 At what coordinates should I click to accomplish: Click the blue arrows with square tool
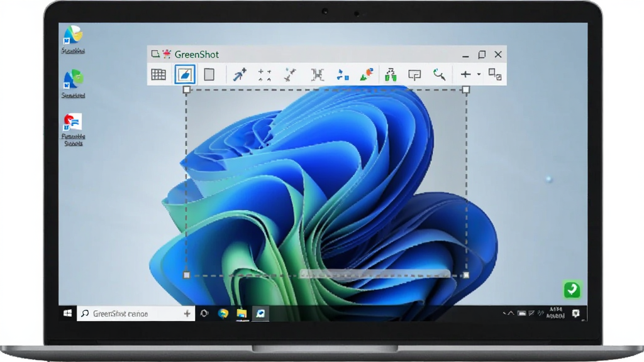point(343,75)
